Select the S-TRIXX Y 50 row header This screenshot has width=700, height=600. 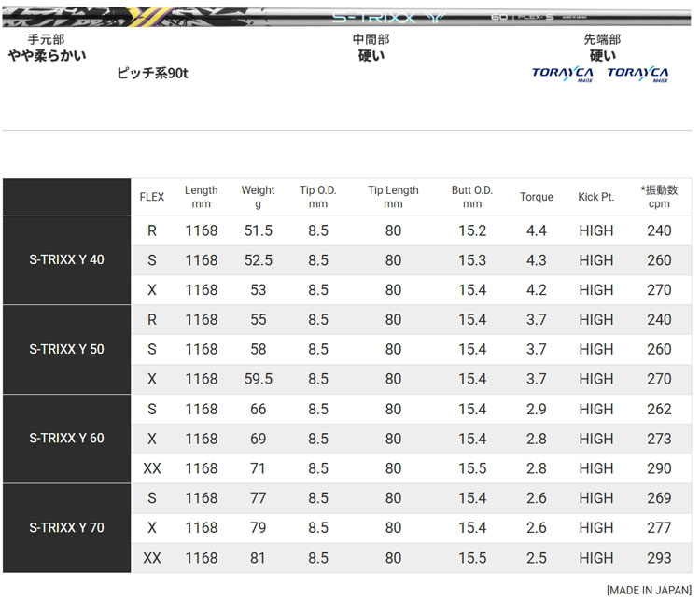pos(66,349)
